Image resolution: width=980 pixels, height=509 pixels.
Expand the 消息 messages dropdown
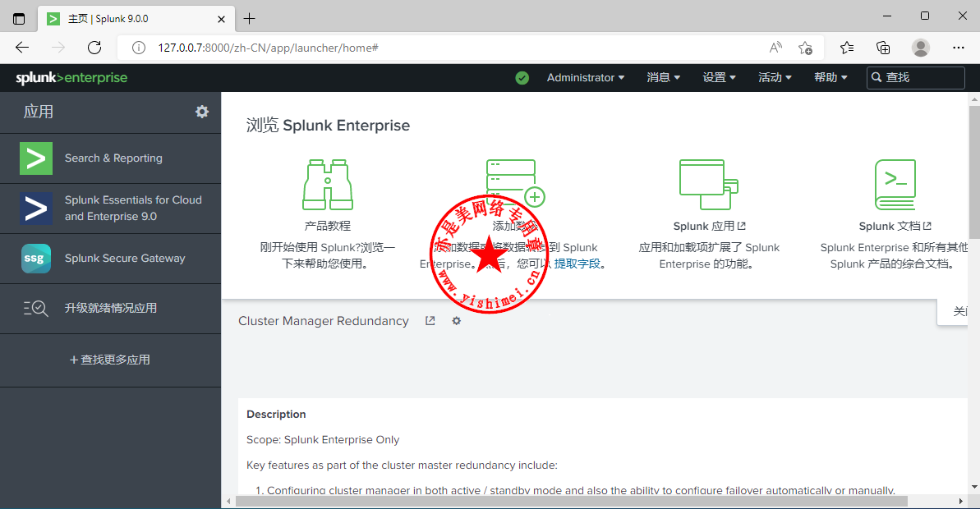pyautogui.click(x=663, y=77)
